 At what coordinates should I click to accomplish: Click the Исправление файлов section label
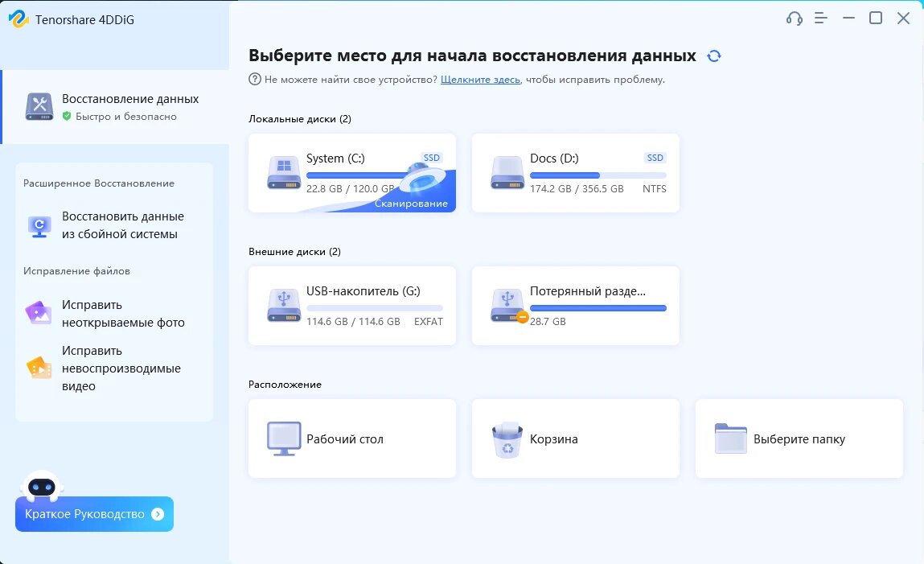pyautogui.click(x=76, y=271)
